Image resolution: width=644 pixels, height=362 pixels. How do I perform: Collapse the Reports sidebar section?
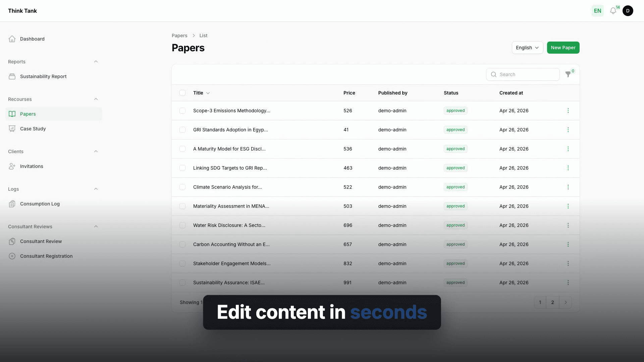96,62
